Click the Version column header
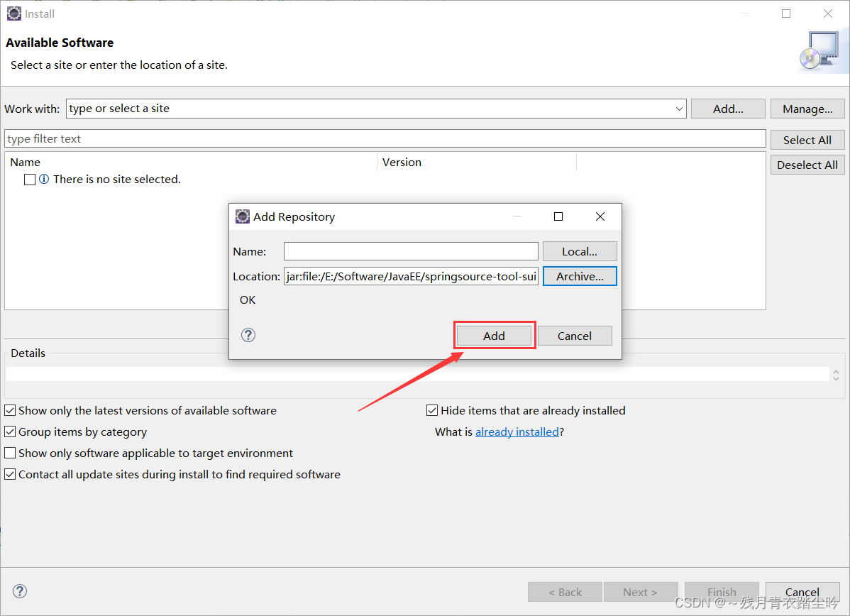850x616 pixels. pyautogui.click(x=402, y=162)
